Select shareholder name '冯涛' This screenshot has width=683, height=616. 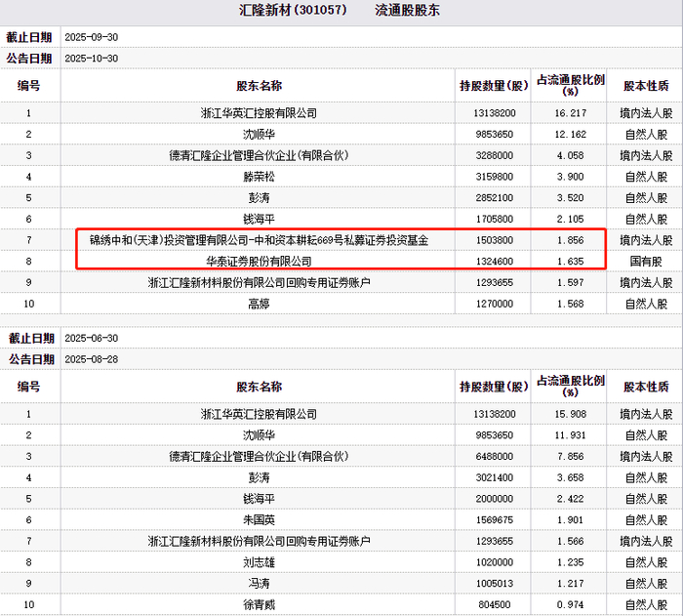[260, 584]
